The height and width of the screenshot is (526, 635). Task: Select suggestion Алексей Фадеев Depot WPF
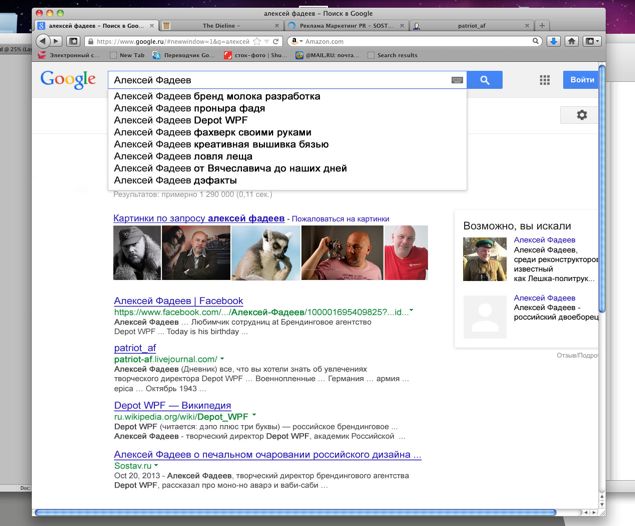(x=287, y=120)
